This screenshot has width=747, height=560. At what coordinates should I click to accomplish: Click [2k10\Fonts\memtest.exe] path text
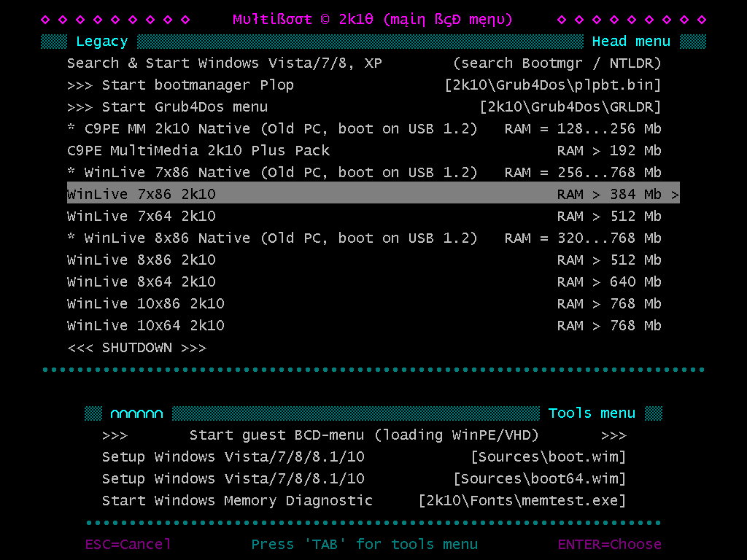522,501
